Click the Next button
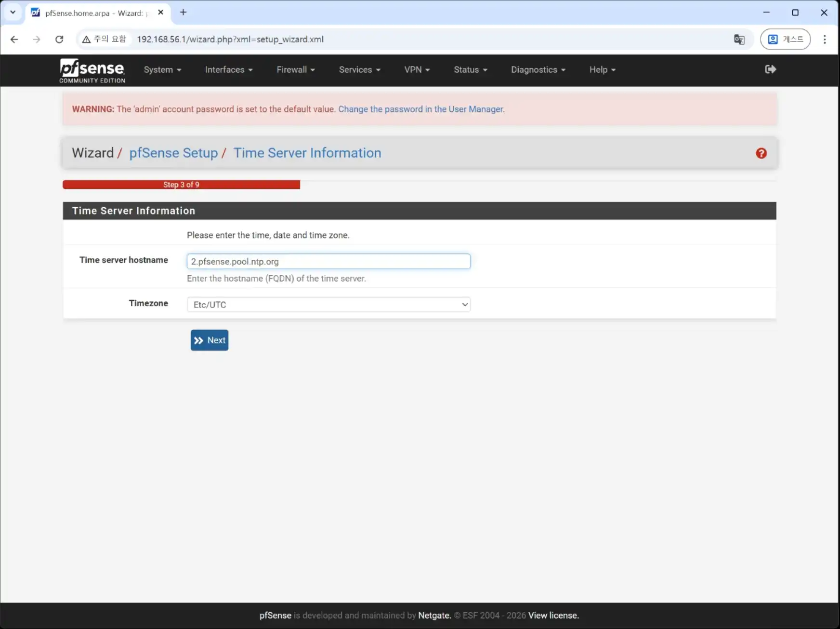Image resolution: width=840 pixels, height=629 pixels. coord(209,340)
